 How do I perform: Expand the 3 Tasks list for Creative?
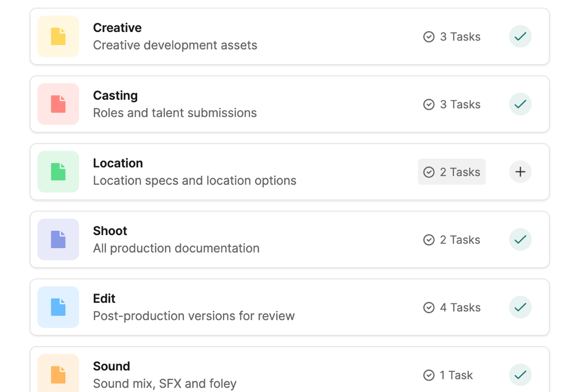pyautogui.click(x=451, y=37)
